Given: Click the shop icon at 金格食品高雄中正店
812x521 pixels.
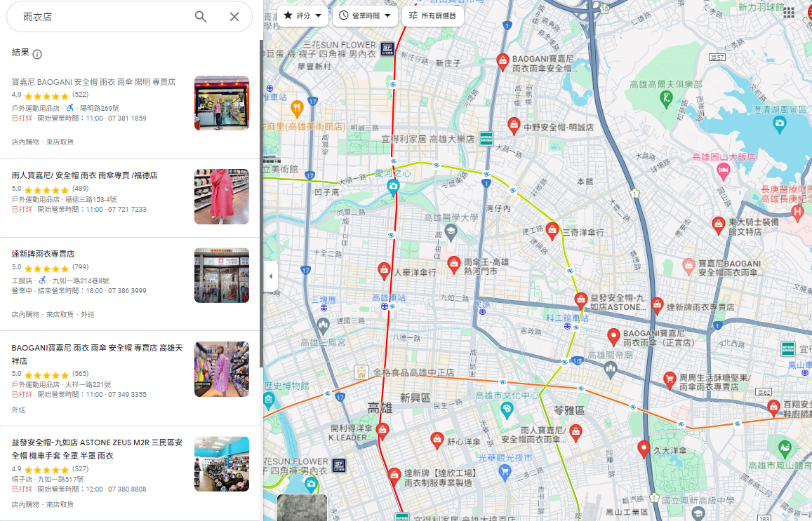Looking at the screenshot, I should tap(361, 372).
